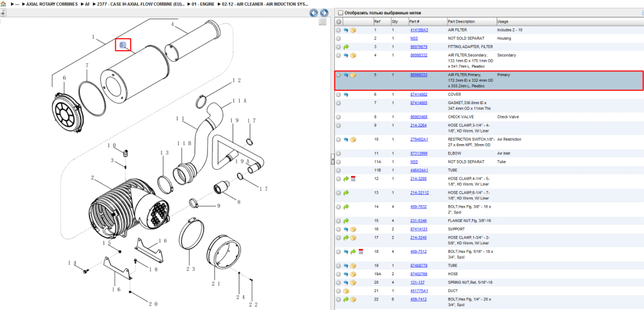Select the 'Air Restriction' usage text
This screenshot has width=644, height=310.
509,140
